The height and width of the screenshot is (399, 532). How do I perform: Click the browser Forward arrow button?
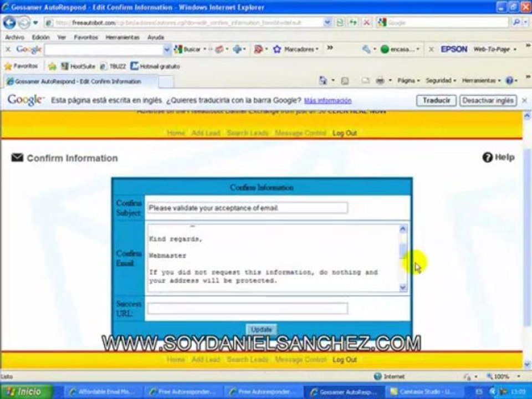pos(24,23)
